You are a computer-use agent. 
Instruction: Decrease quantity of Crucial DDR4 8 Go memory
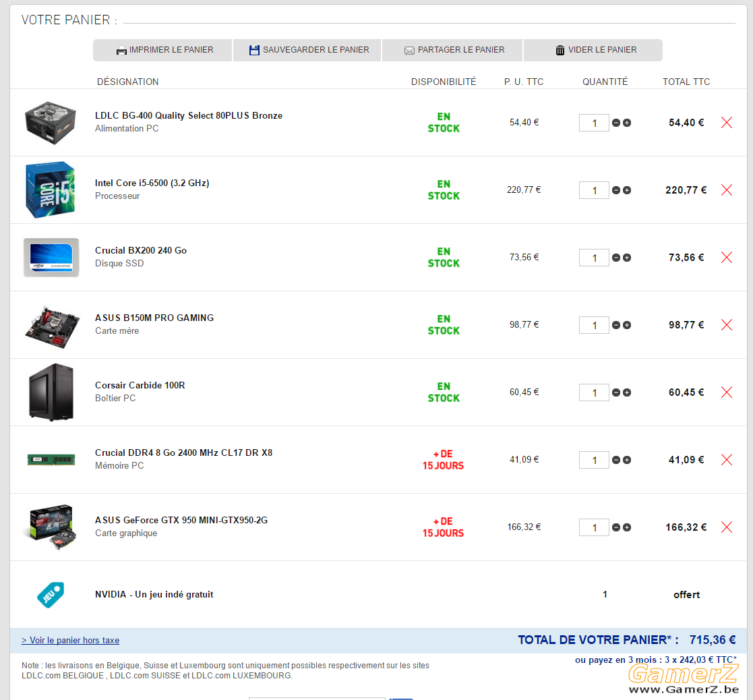coord(616,460)
